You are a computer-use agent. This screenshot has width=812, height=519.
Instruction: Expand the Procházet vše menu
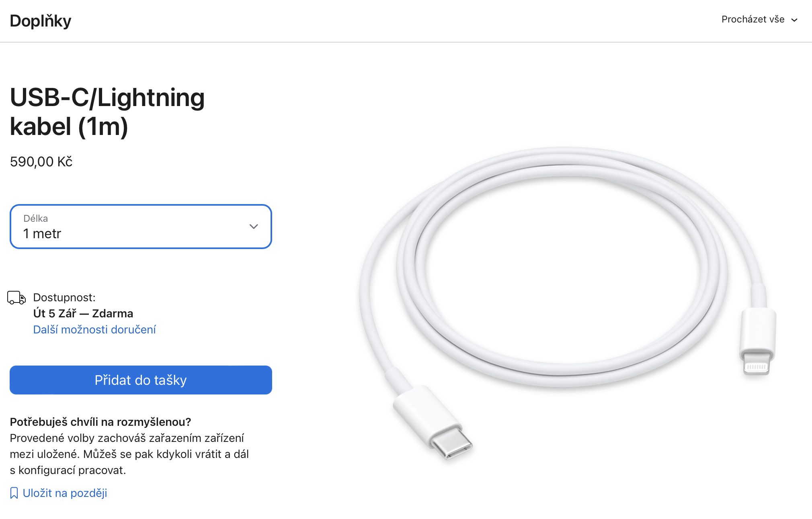click(753, 20)
